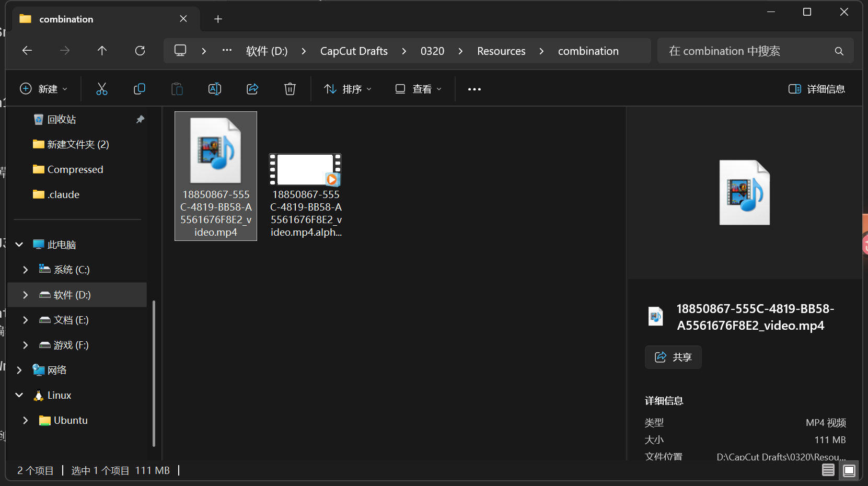Open the 排序 sort dropdown
This screenshot has height=486, width=868.
click(348, 89)
